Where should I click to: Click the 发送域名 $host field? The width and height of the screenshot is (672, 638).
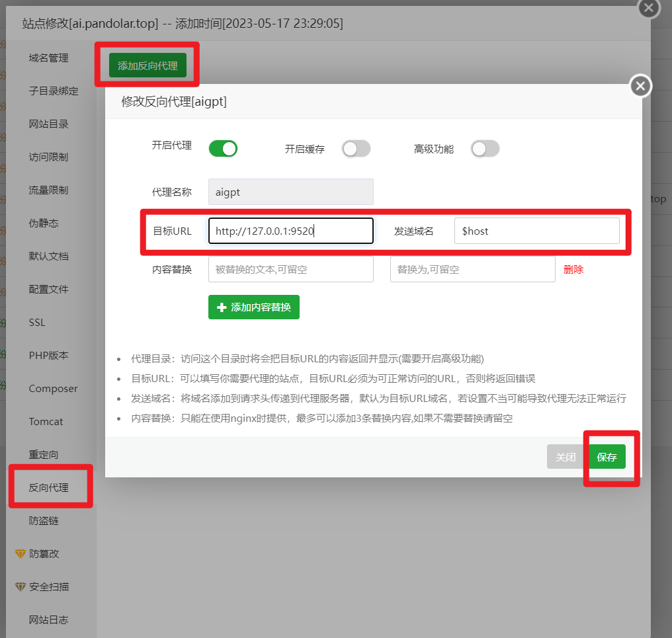(x=536, y=231)
